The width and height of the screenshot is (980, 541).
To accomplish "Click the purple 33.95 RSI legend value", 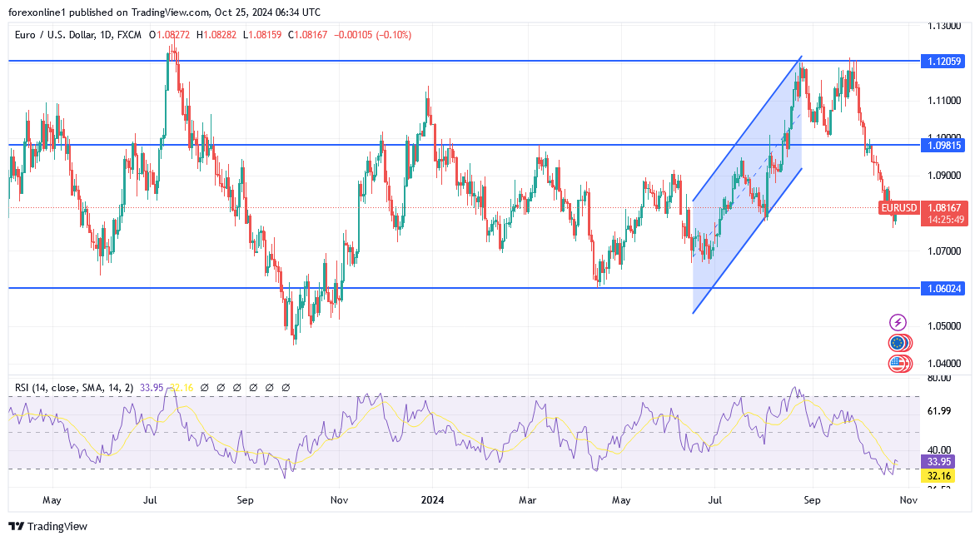I will [152, 388].
